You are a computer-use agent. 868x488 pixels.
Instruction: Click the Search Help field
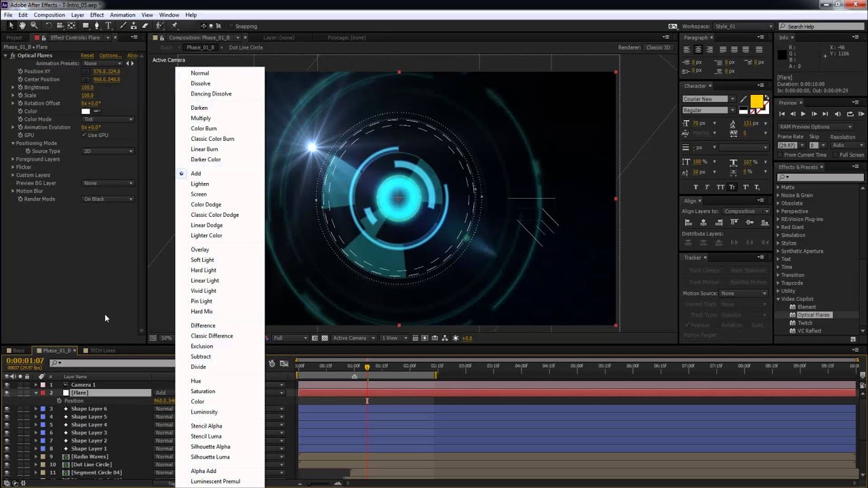[820, 26]
